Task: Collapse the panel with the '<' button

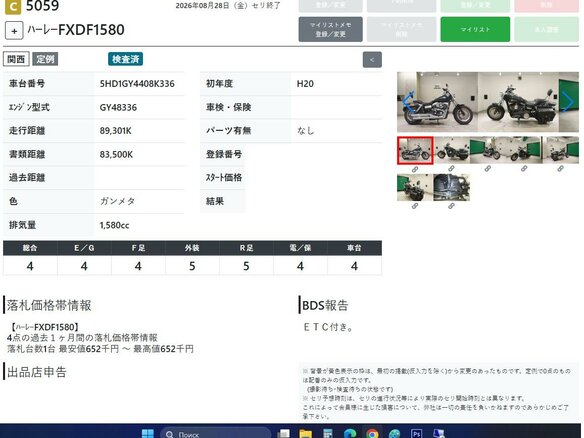Action: [372, 60]
